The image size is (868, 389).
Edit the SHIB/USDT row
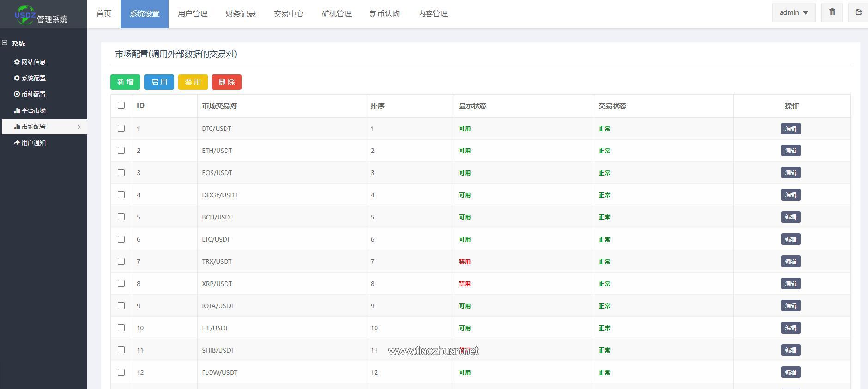pos(790,350)
